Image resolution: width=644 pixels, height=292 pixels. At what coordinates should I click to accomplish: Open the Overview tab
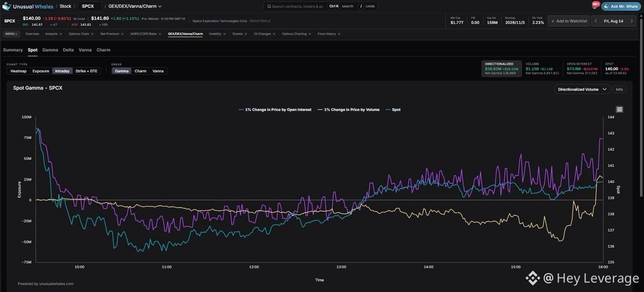[x=32, y=34]
